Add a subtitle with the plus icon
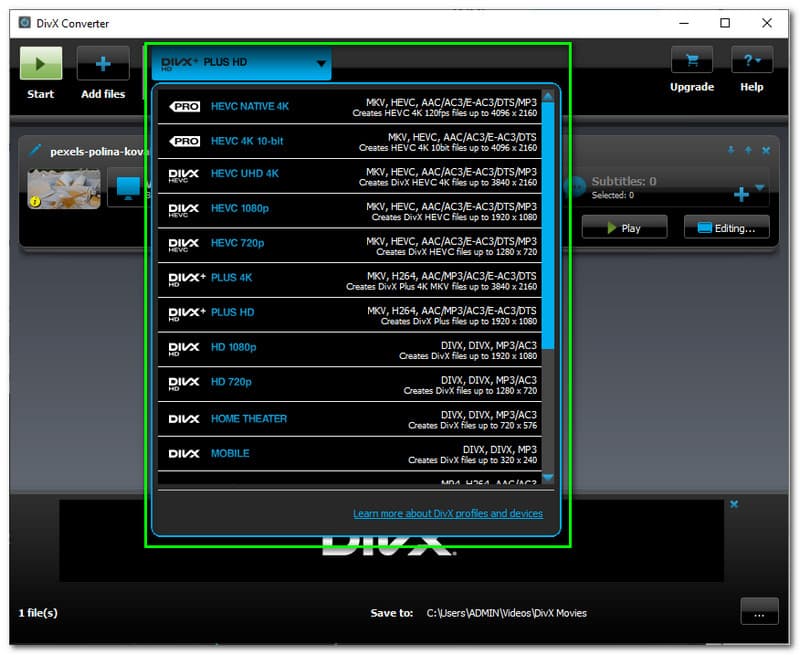Viewport: 800px width, 655px height. pyautogui.click(x=741, y=194)
